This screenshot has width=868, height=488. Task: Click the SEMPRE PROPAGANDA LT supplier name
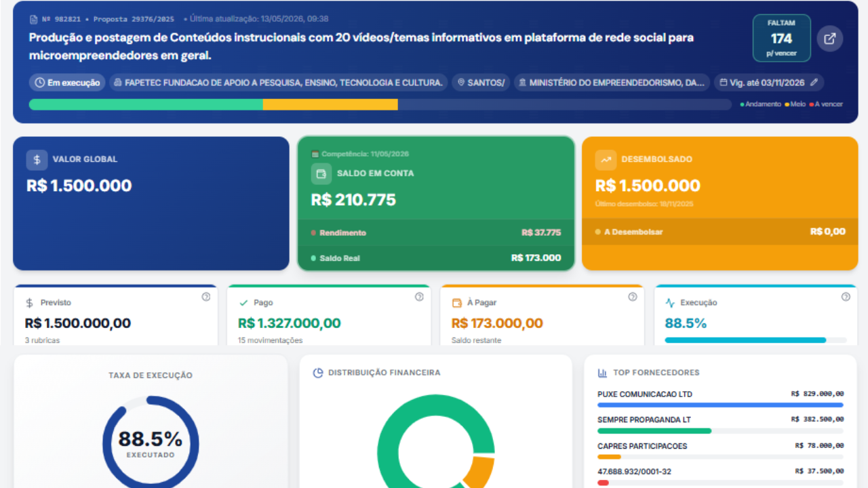tap(644, 420)
